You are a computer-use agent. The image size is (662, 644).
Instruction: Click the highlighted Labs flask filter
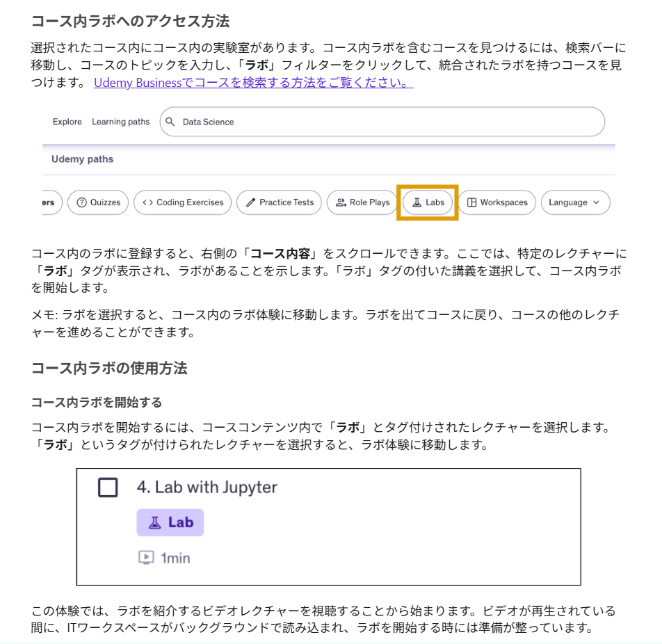[x=428, y=202]
